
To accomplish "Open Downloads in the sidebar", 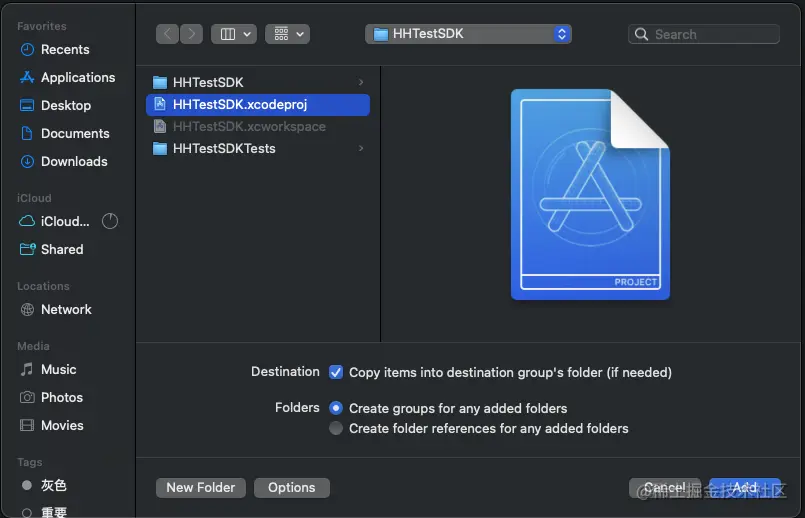I will [63, 161].
